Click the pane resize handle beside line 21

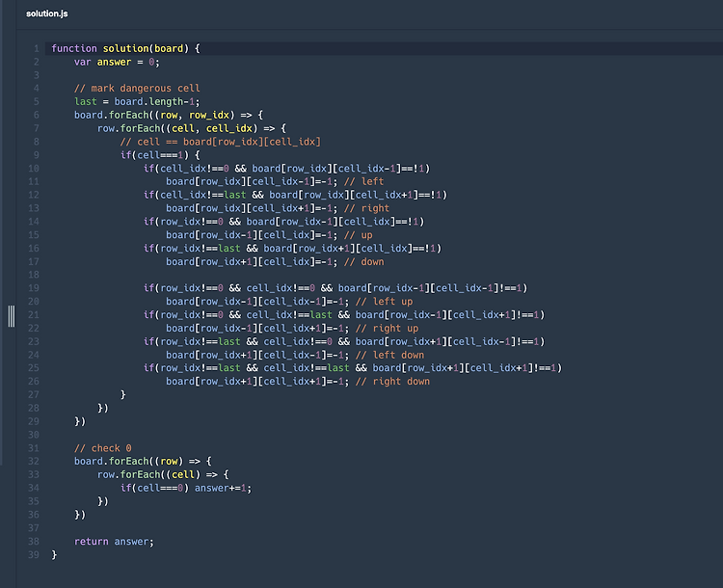[12, 316]
